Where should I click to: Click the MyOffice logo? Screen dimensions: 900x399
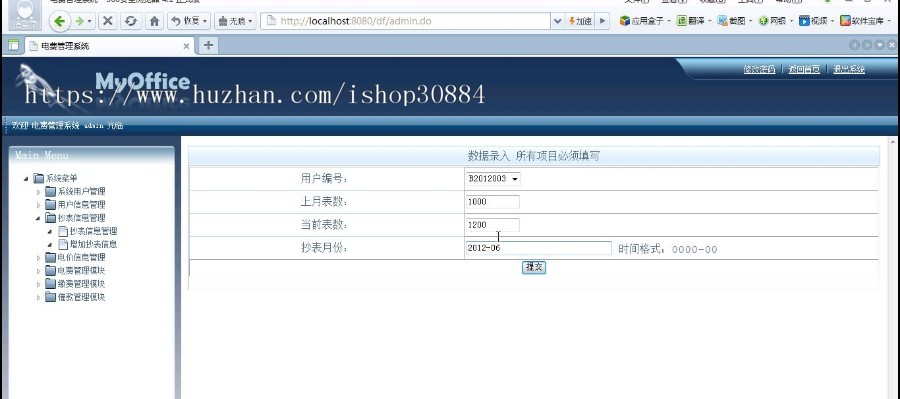click(142, 82)
